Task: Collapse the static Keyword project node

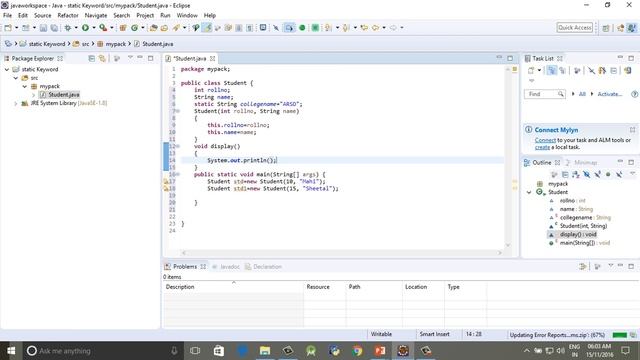Action: tap(7, 69)
